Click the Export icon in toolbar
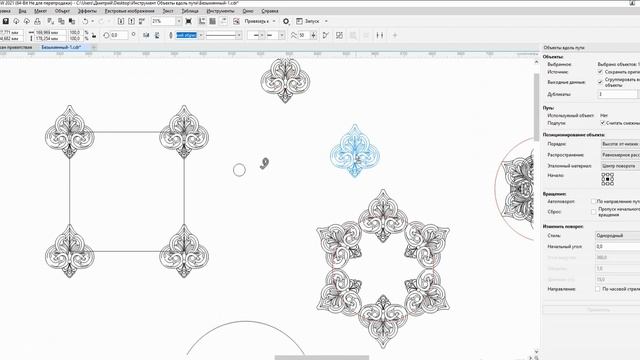 [131, 21]
